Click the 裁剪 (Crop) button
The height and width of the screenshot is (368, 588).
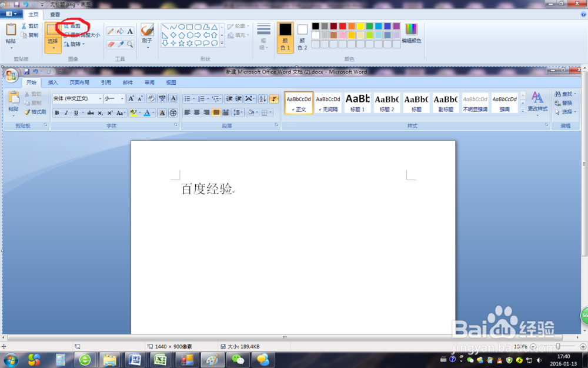(x=73, y=26)
